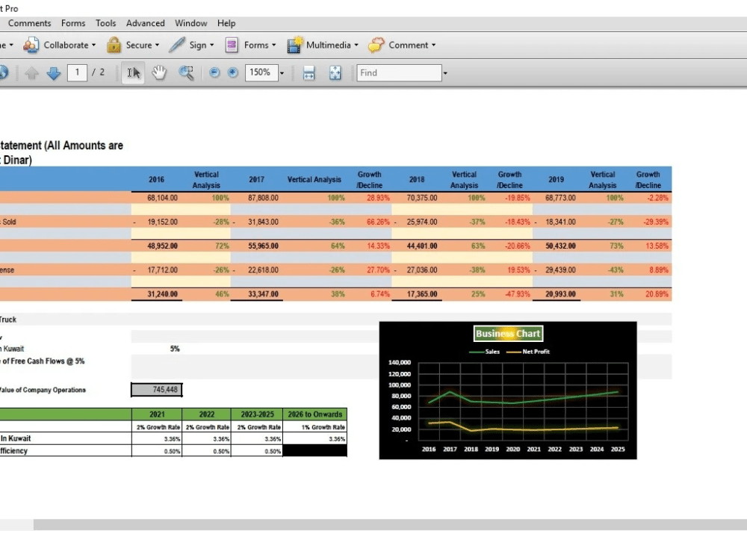Select the Hand tool

(158, 72)
